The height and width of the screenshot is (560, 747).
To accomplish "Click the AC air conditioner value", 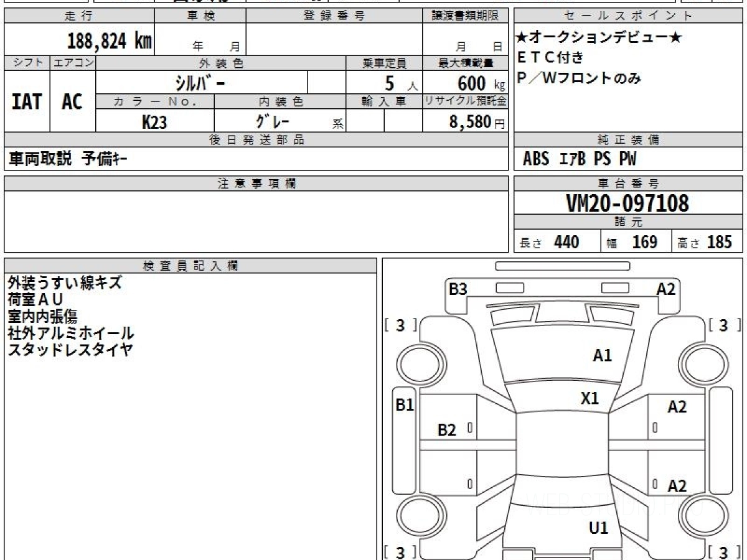I will point(72,101).
